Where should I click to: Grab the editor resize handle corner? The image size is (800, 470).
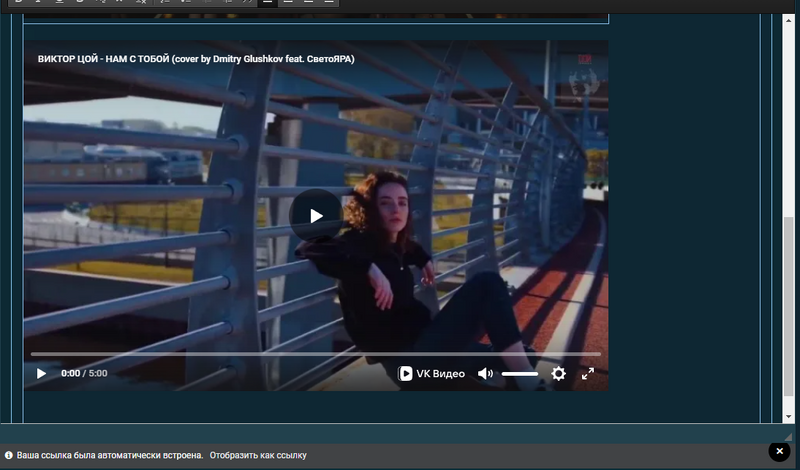(x=788, y=436)
